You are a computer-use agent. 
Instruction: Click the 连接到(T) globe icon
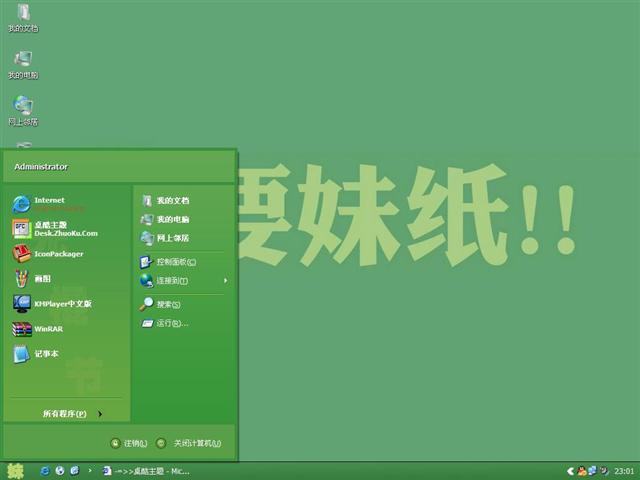(x=146, y=281)
